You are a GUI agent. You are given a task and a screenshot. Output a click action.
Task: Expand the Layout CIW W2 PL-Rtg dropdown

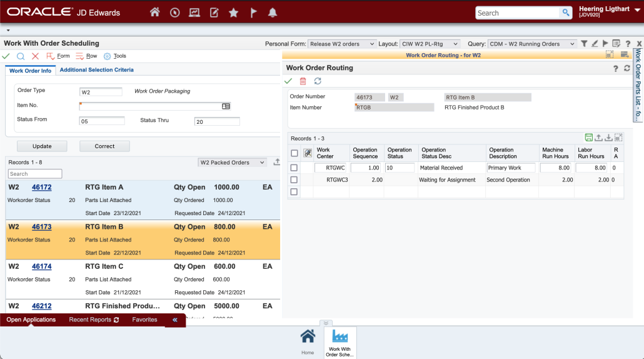[430, 44]
